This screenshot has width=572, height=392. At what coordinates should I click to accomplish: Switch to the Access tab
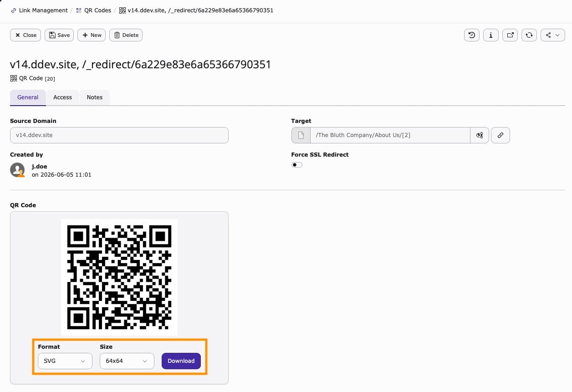pos(62,97)
